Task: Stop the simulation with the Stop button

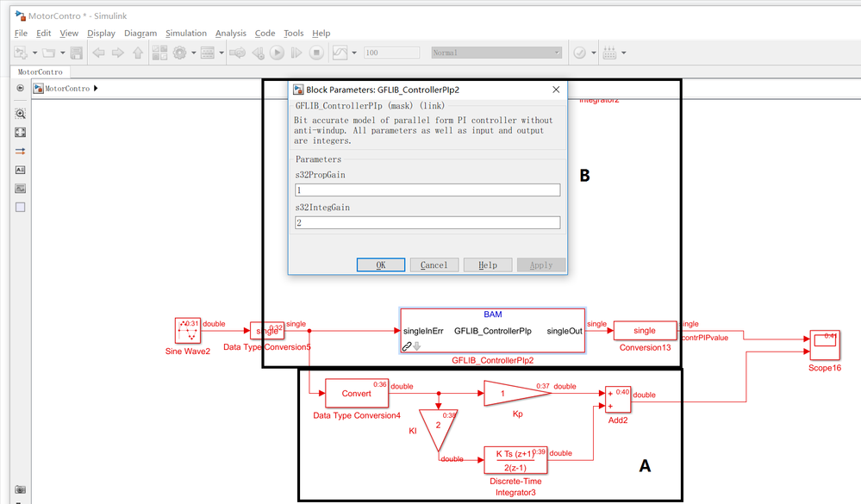Action: pyautogui.click(x=316, y=53)
